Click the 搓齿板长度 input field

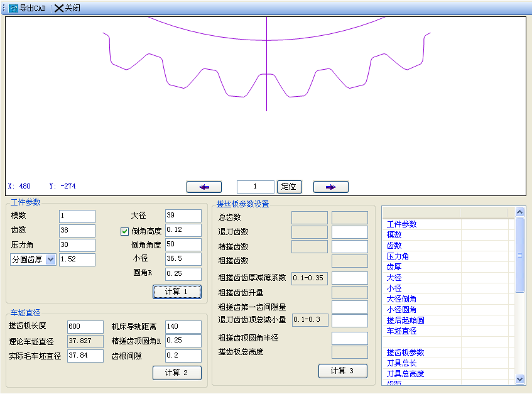[x=85, y=327]
